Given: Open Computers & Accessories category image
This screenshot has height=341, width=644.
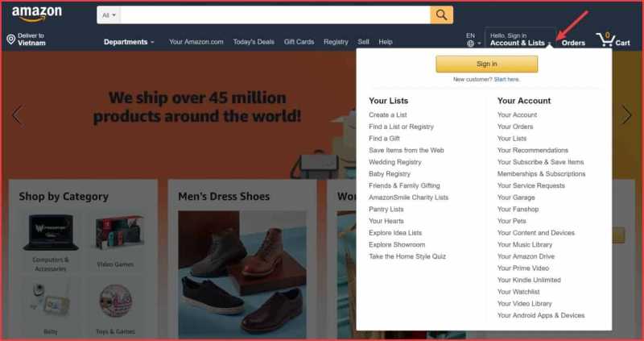Looking at the screenshot, I should (50, 233).
